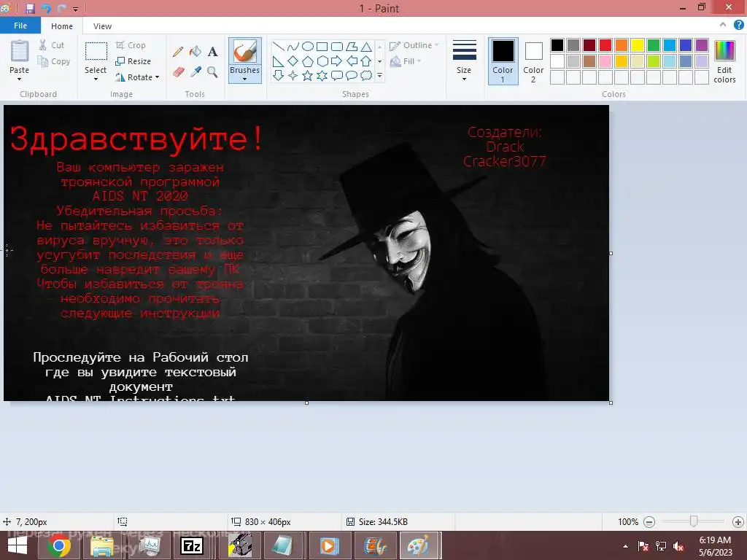
Task: Choose the Cloud callout shape
Action: (366, 75)
